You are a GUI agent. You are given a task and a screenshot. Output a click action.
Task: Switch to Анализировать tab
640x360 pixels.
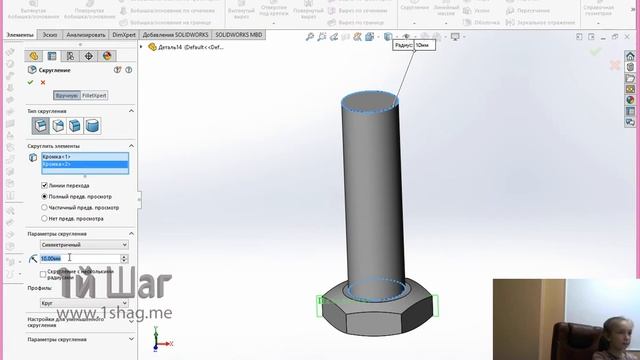86,35
